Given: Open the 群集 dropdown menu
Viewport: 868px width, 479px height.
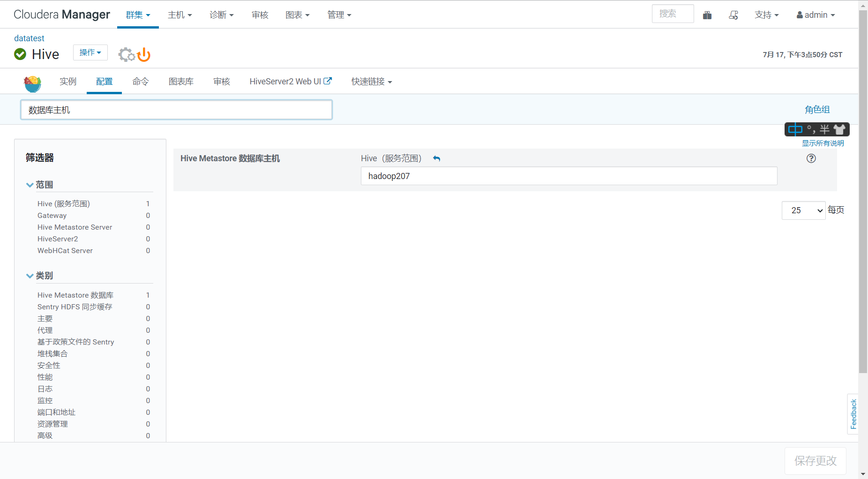Looking at the screenshot, I should click(138, 15).
